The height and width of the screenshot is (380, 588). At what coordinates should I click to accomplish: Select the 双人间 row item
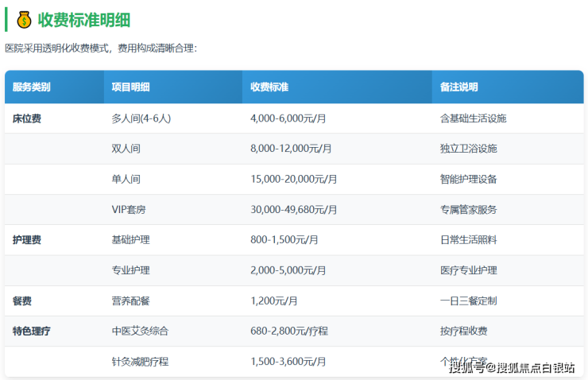(126, 149)
